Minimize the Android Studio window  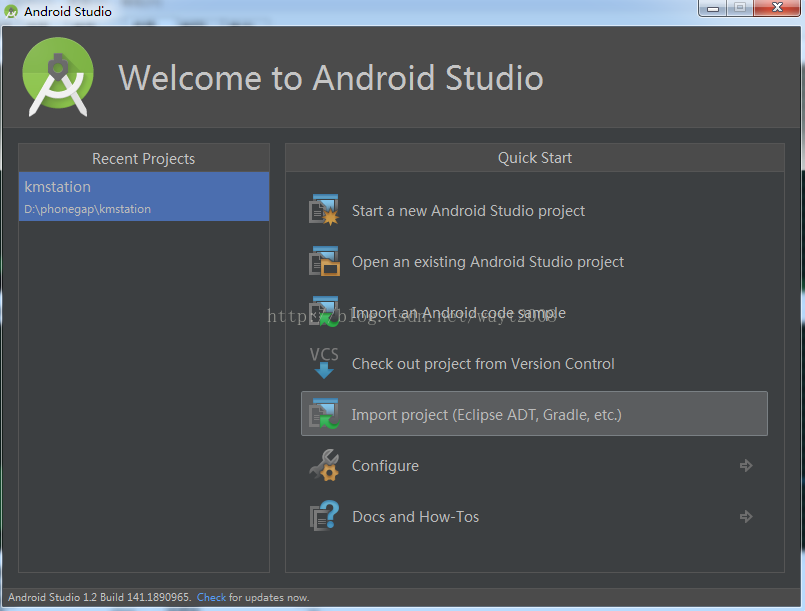(713, 8)
